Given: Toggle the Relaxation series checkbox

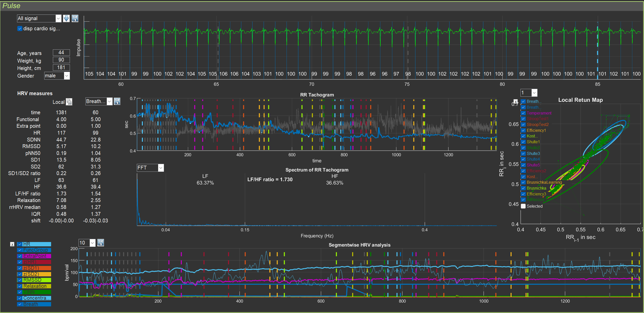Looking at the screenshot, I should [x=20, y=286].
